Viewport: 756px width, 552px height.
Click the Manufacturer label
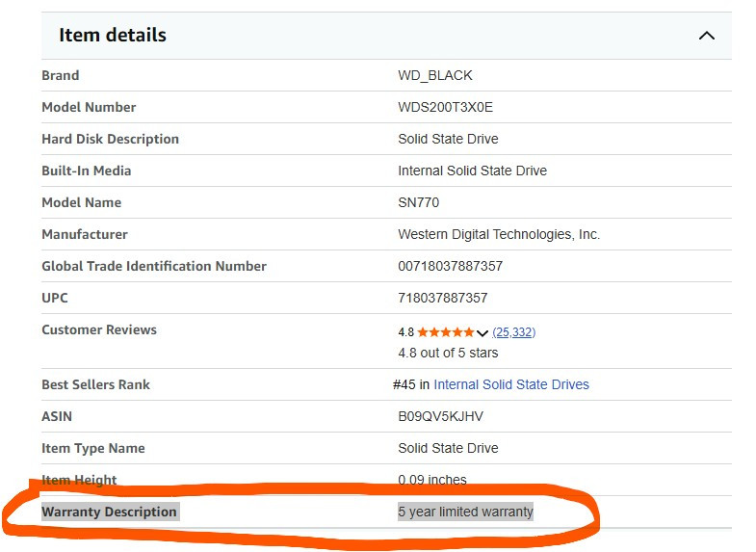[85, 234]
